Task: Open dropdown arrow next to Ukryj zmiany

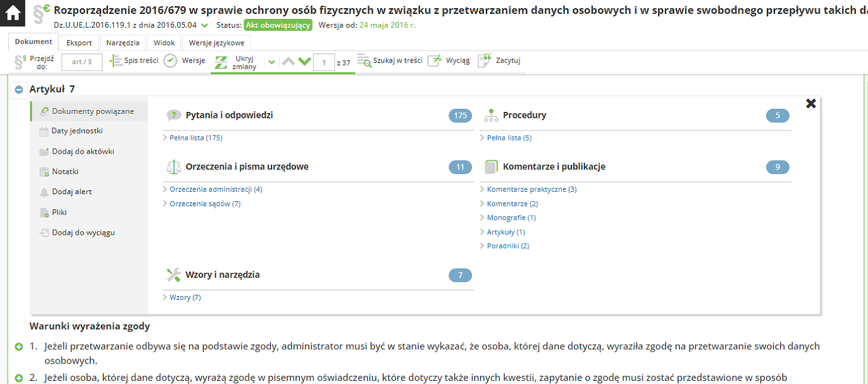Action: pos(271,62)
